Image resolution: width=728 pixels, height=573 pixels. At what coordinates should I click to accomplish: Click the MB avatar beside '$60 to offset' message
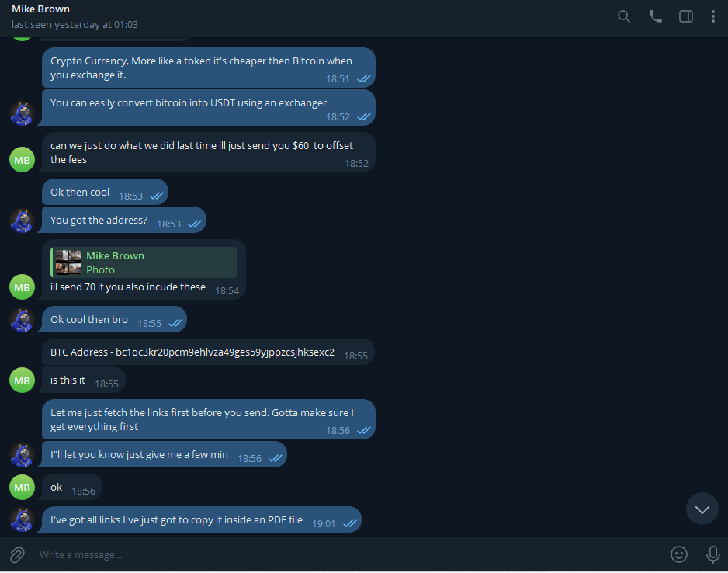coord(22,160)
